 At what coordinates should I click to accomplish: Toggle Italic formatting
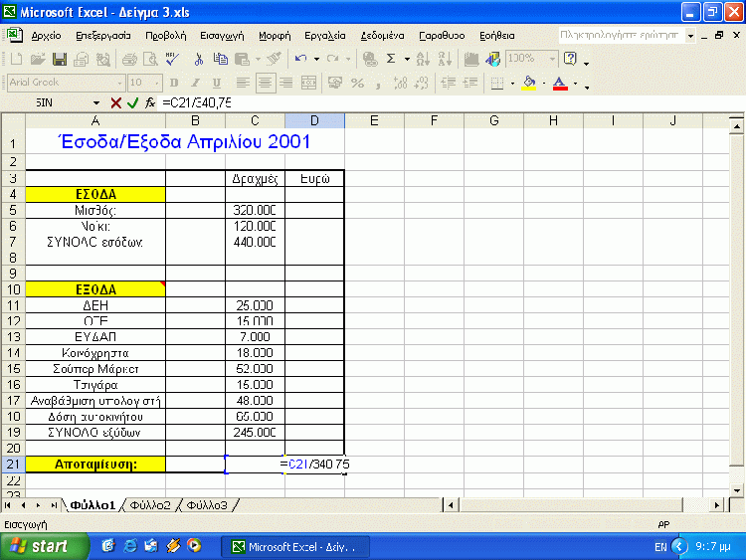coord(196,84)
